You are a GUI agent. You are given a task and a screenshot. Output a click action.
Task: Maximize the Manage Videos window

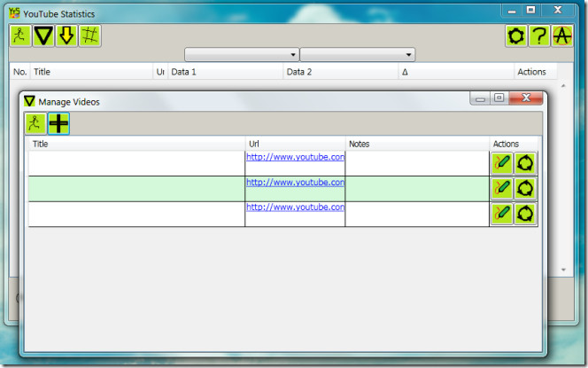click(499, 98)
